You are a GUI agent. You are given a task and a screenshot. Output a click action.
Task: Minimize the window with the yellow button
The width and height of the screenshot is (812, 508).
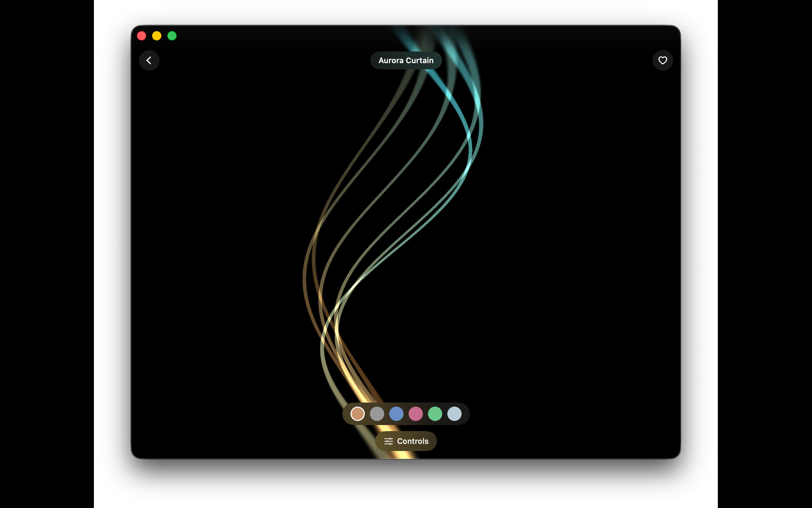[x=157, y=36]
